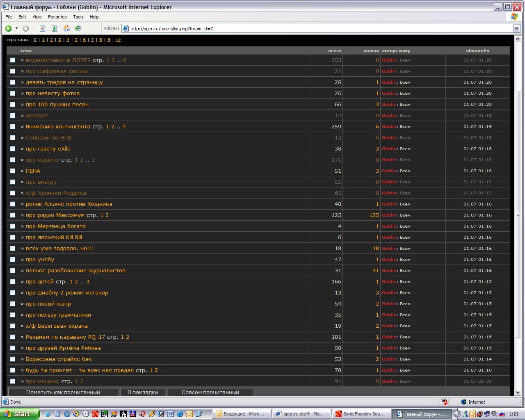Open the Address bar dropdown arrow
Viewport: 525px width, 420px height.
(516, 28)
